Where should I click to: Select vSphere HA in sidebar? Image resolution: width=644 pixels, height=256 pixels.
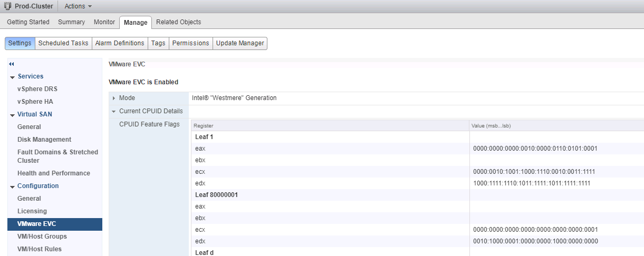point(35,102)
